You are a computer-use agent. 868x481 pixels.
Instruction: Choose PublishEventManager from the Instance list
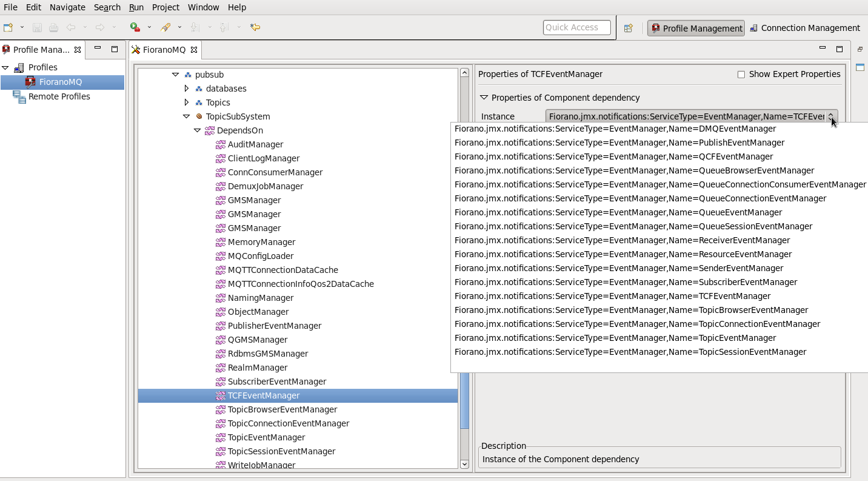(619, 143)
